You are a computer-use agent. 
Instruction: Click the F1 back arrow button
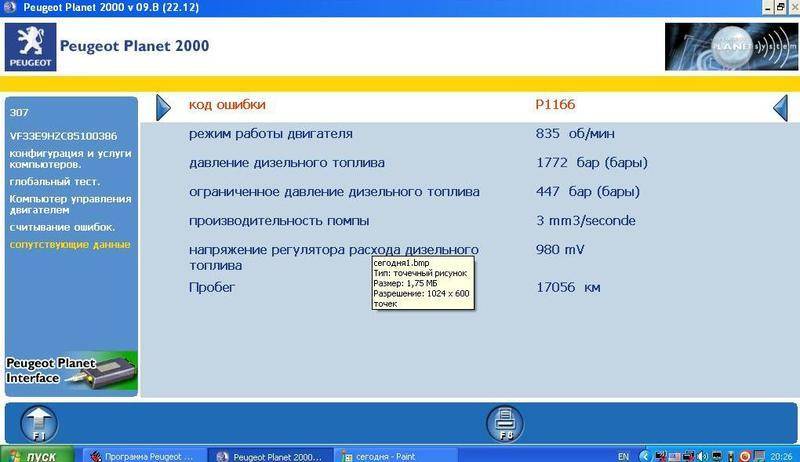(x=39, y=423)
